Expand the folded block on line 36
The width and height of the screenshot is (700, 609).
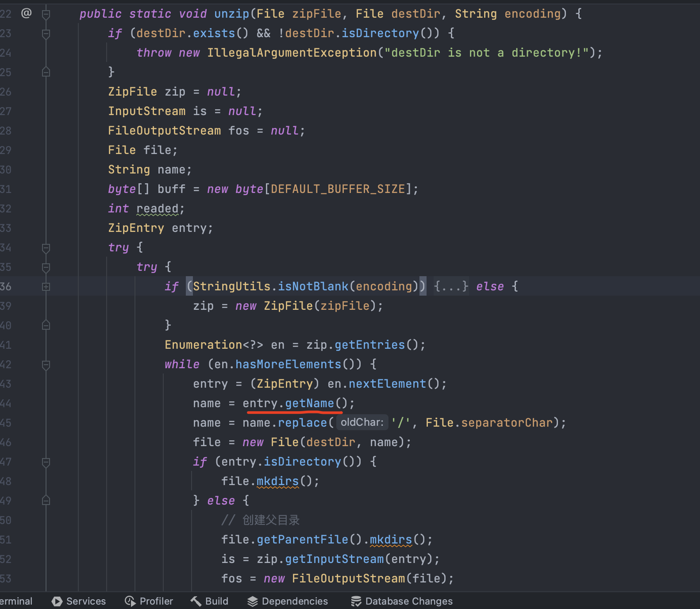[46, 287]
